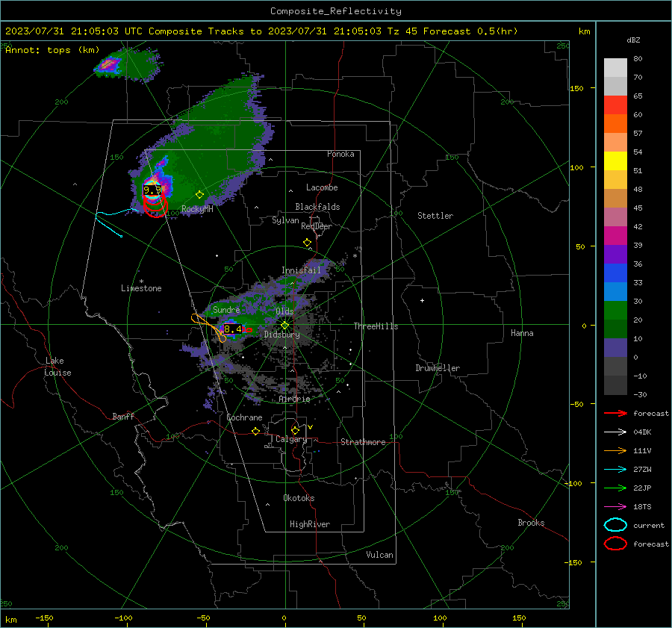Viewport: 672px width, 628px height.
Task: Click the bright yellow swatch in the dBZ scale
Action: pyautogui.click(x=615, y=161)
